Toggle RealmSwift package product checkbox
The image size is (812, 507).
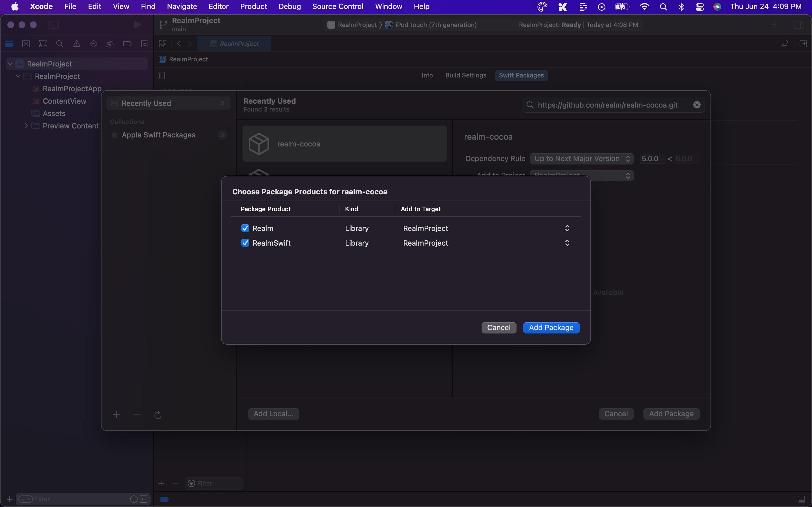pyautogui.click(x=245, y=243)
